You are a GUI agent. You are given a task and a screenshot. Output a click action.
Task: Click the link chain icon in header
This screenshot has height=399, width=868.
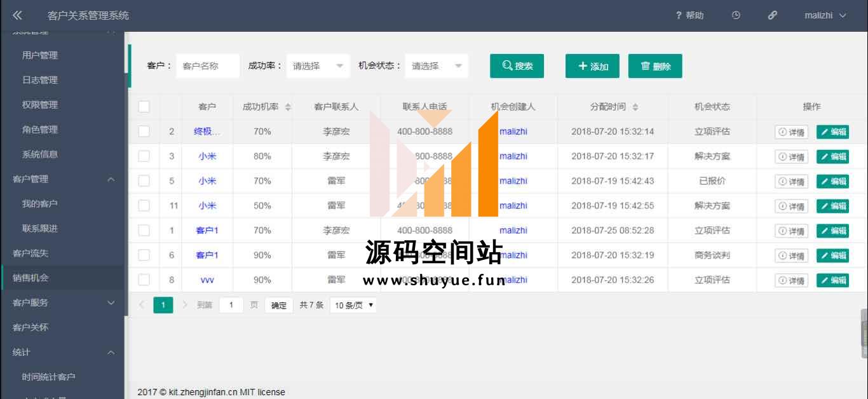(x=773, y=15)
